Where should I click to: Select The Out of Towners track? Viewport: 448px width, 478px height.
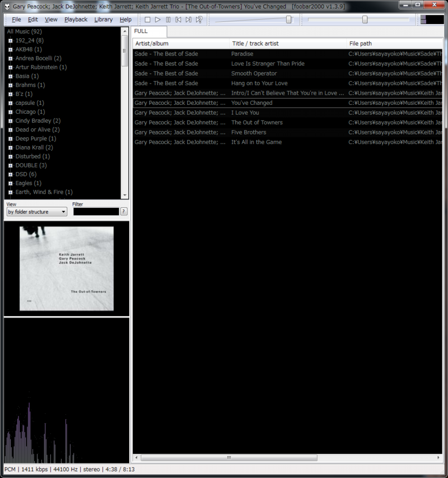click(x=287, y=122)
